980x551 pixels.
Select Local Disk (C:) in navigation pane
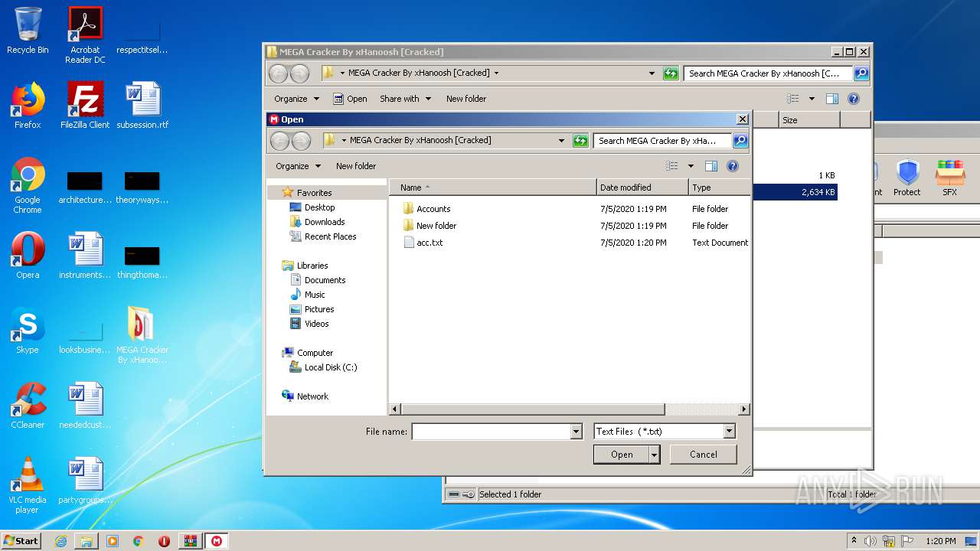(x=323, y=367)
